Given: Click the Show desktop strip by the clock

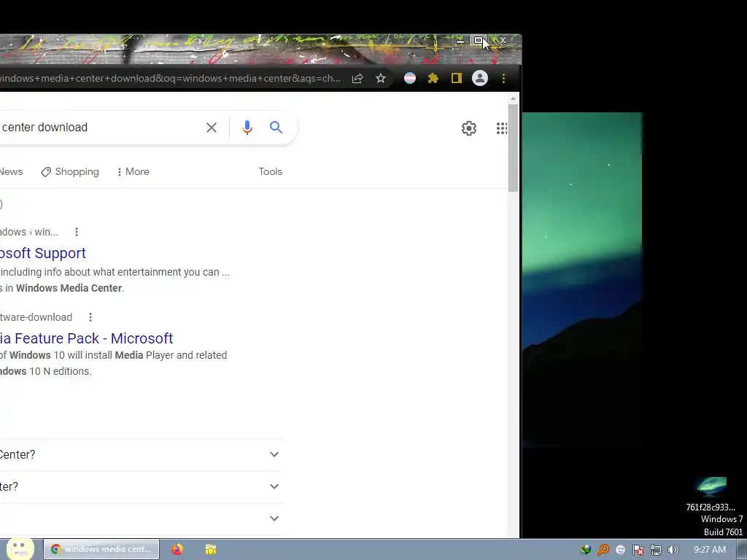Looking at the screenshot, I should [742, 550].
